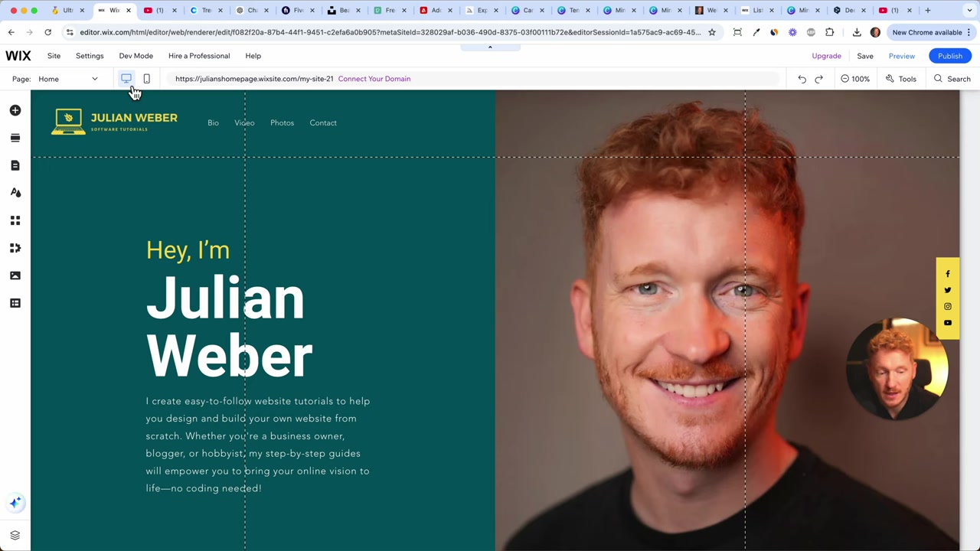Click the Upgrade link
The height and width of the screenshot is (551, 980).
click(x=826, y=56)
